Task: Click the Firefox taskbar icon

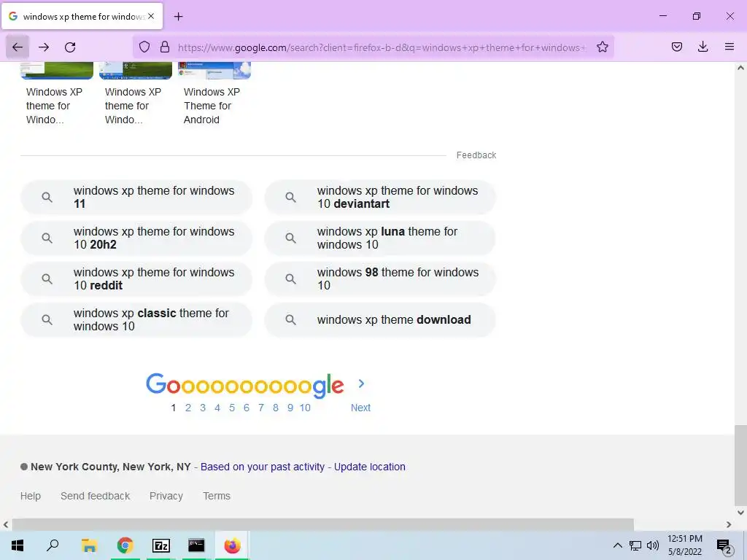Action: click(232, 545)
